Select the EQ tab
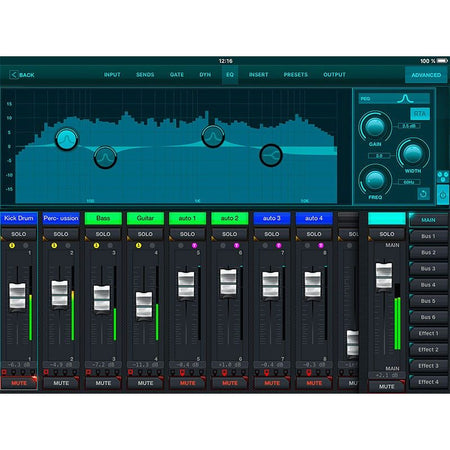Screen dimensions: 450x450 pyautogui.click(x=230, y=75)
